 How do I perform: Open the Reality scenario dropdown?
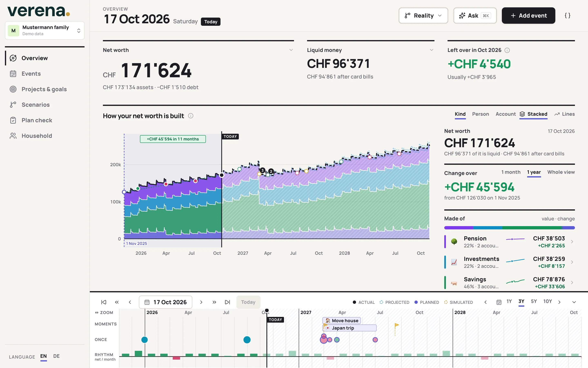tap(423, 16)
